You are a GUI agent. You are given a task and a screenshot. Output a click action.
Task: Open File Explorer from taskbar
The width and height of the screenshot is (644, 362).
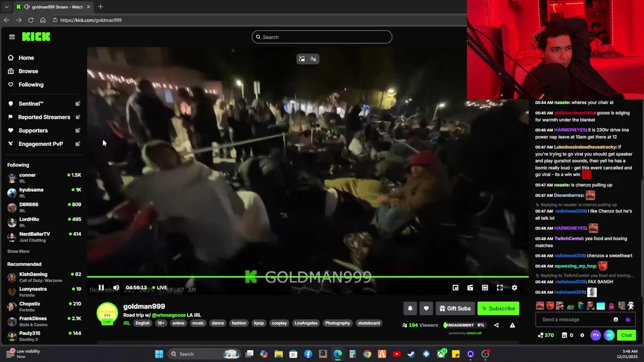(278, 354)
